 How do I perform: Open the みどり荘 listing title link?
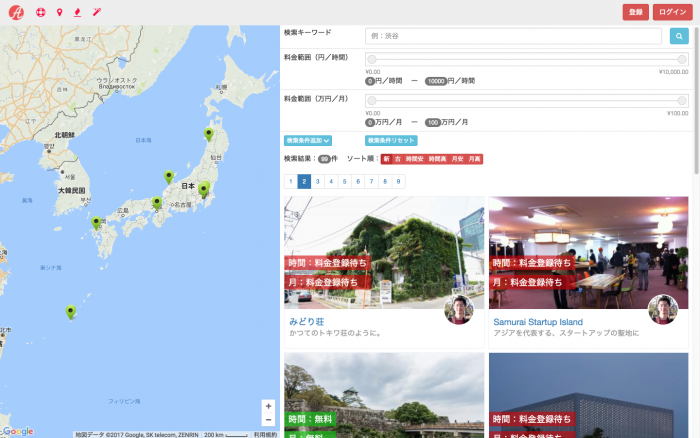[x=307, y=321]
